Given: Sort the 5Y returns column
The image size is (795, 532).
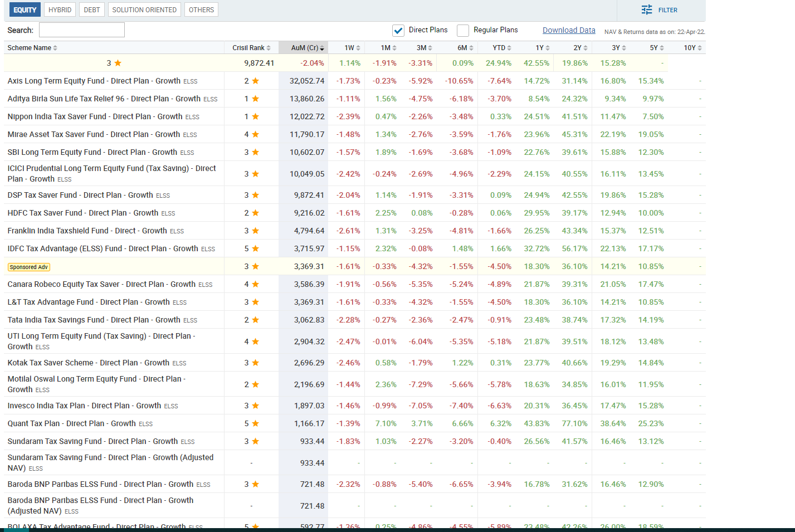Looking at the screenshot, I should [x=662, y=48].
